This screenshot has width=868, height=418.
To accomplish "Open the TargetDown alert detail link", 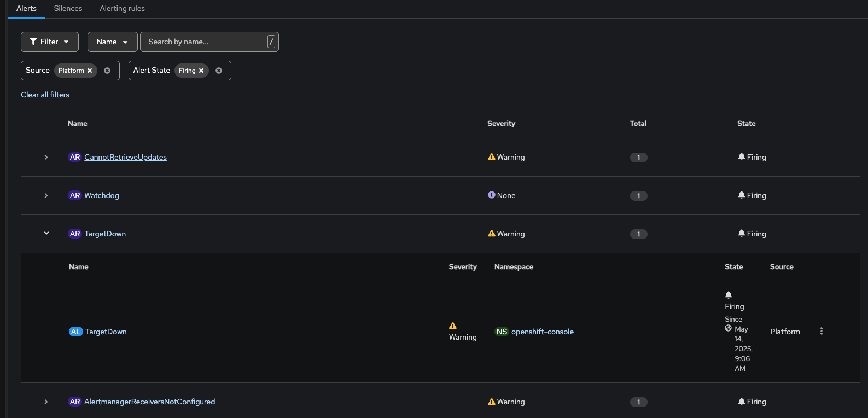I will [106, 332].
